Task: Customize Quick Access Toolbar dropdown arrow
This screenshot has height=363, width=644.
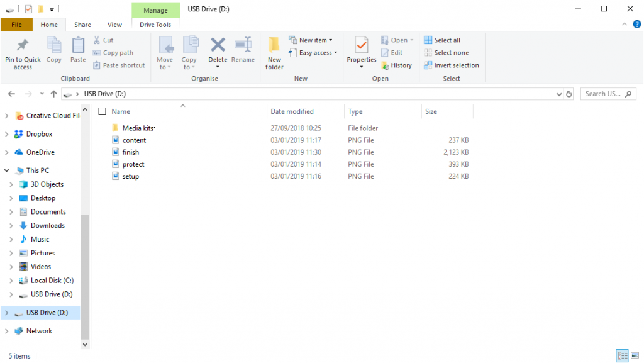Action: (52, 9)
